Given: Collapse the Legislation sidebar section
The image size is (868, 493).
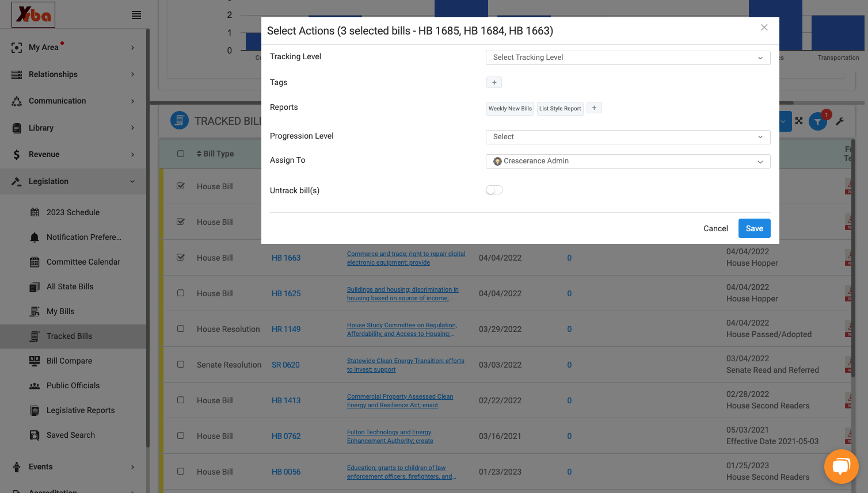Looking at the screenshot, I should tap(73, 181).
